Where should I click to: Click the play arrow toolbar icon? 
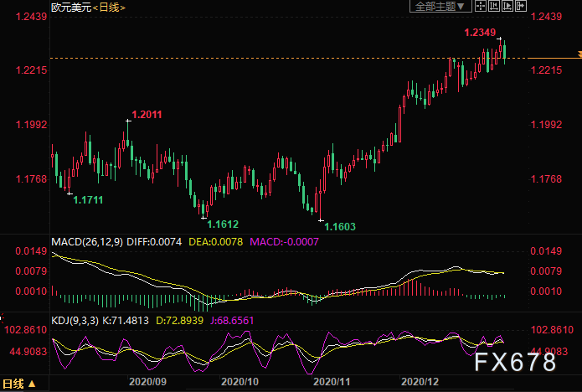pos(507,6)
